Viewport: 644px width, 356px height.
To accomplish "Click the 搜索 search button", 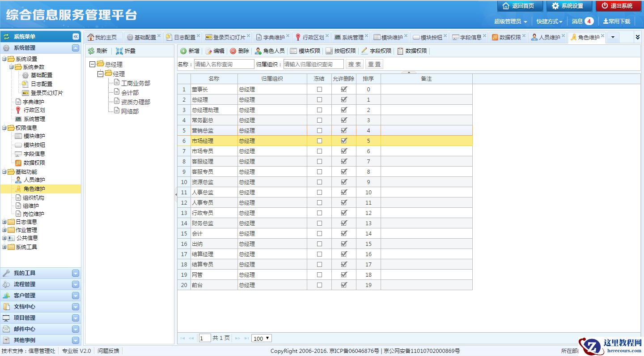I will (355, 64).
